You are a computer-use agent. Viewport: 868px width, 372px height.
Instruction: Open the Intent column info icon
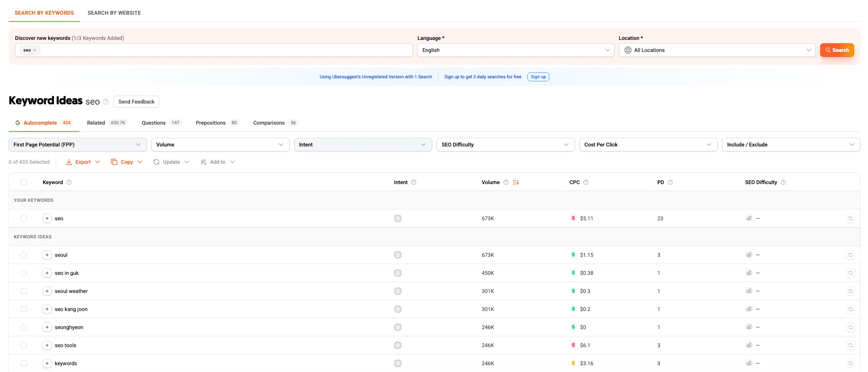(414, 182)
